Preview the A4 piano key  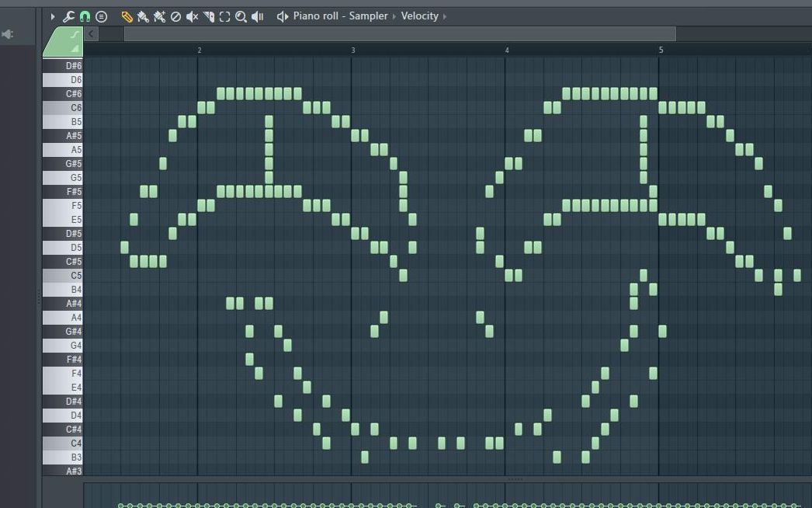[x=63, y=318]
